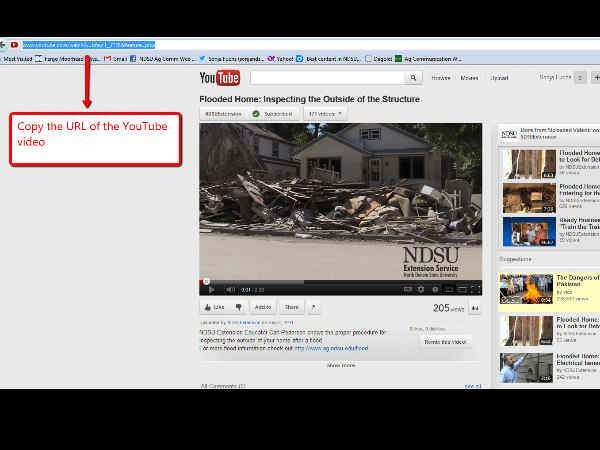This screenshot has height=450, width=600.
Task: Open the www.ag.ndsu.edu/flood link
Action: pyautogui.click(x=331, y=348)
